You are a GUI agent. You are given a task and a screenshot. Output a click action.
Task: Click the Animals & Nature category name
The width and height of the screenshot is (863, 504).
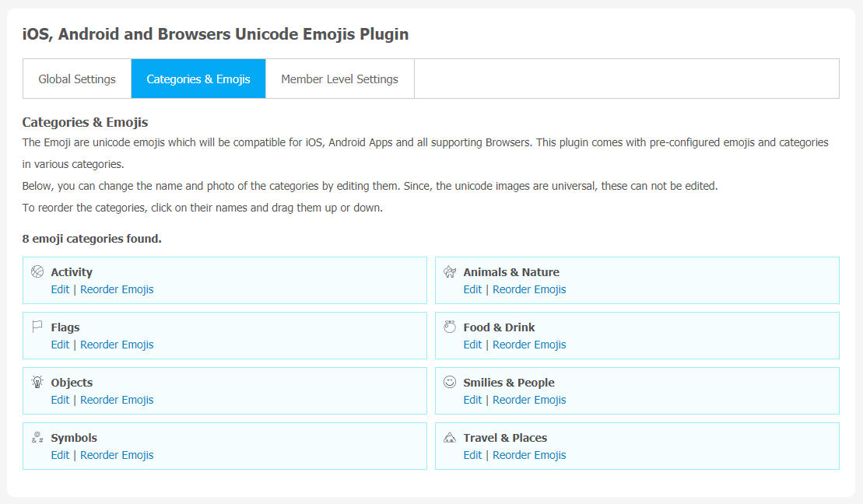(x=510, y=271)
